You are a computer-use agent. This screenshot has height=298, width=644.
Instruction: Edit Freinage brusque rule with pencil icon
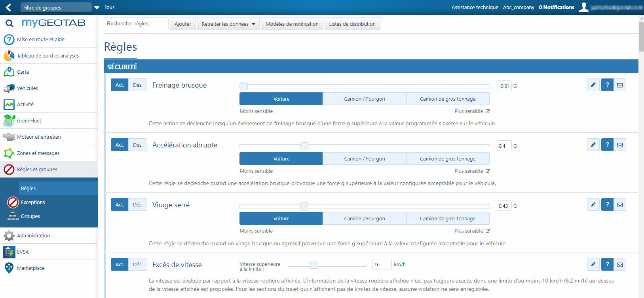click(593, 85)
